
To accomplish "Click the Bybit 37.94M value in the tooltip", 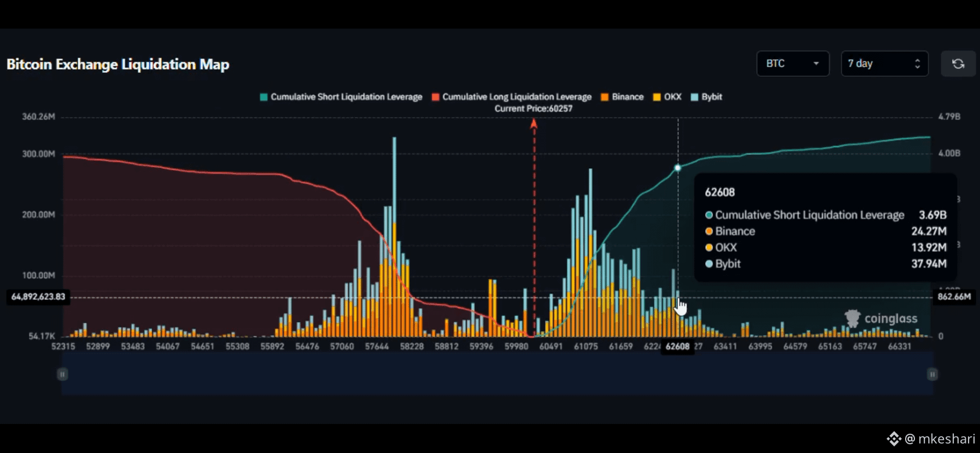I will point(929,264).
